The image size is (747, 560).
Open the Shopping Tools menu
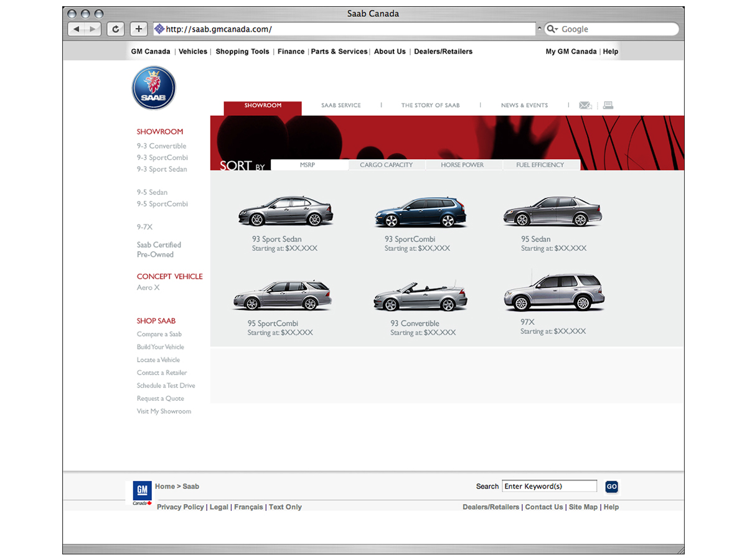click(x=242, y=52)
